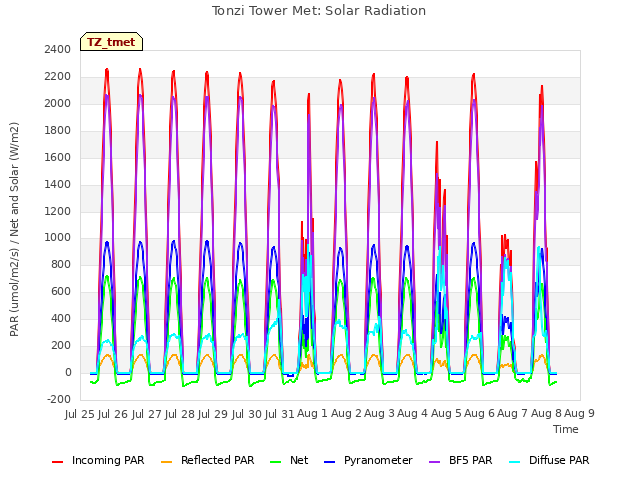The width and height of the screenshot is (640, 480).
Task: Click the red Incoming PAR legend swatch
Action: 58,462
